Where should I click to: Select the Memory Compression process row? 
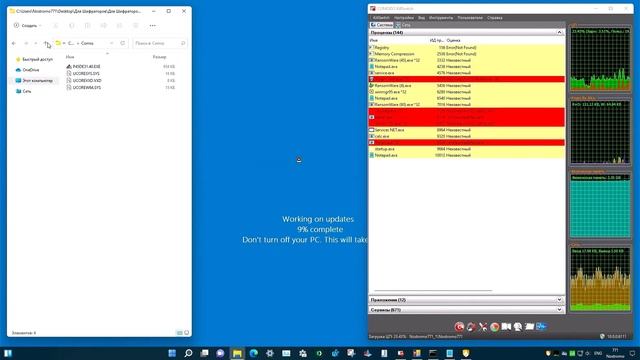467,54
